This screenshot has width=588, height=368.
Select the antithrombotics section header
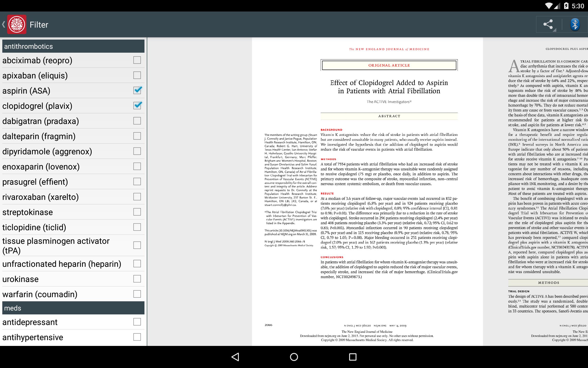coord(73,46)
